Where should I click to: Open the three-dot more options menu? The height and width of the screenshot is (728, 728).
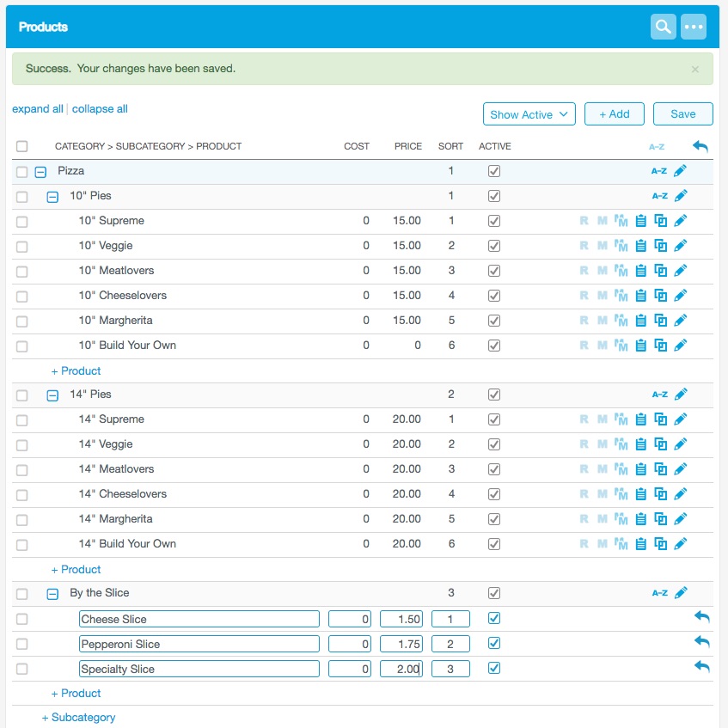pos(694,27)
